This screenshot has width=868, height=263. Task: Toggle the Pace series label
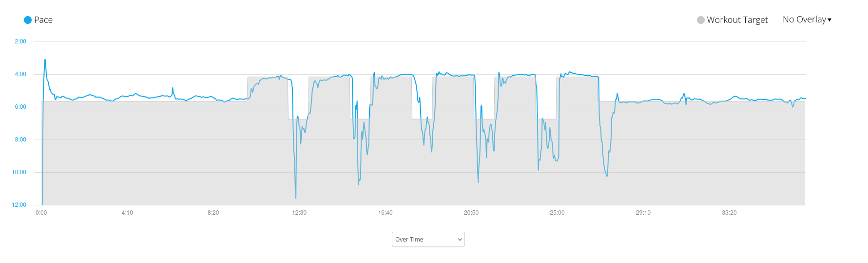(x=43, y=20)
